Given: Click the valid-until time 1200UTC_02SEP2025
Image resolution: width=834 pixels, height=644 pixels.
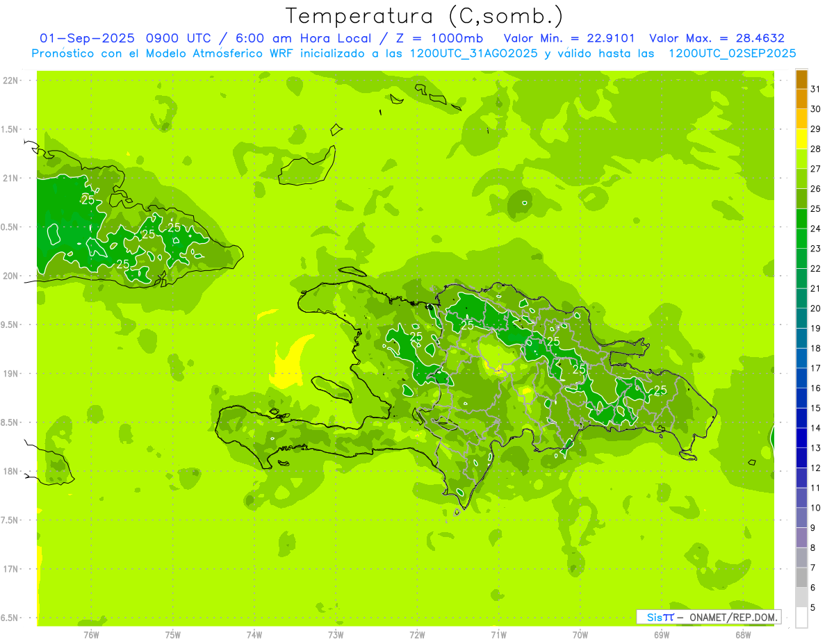Looking at the screenshot, I should click(732, 53).
